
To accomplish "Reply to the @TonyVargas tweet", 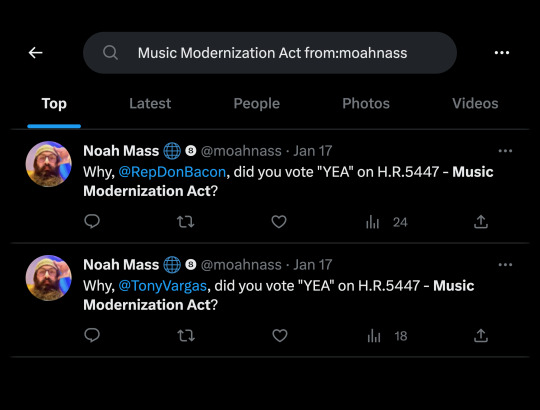I will [x=92, y=336].
